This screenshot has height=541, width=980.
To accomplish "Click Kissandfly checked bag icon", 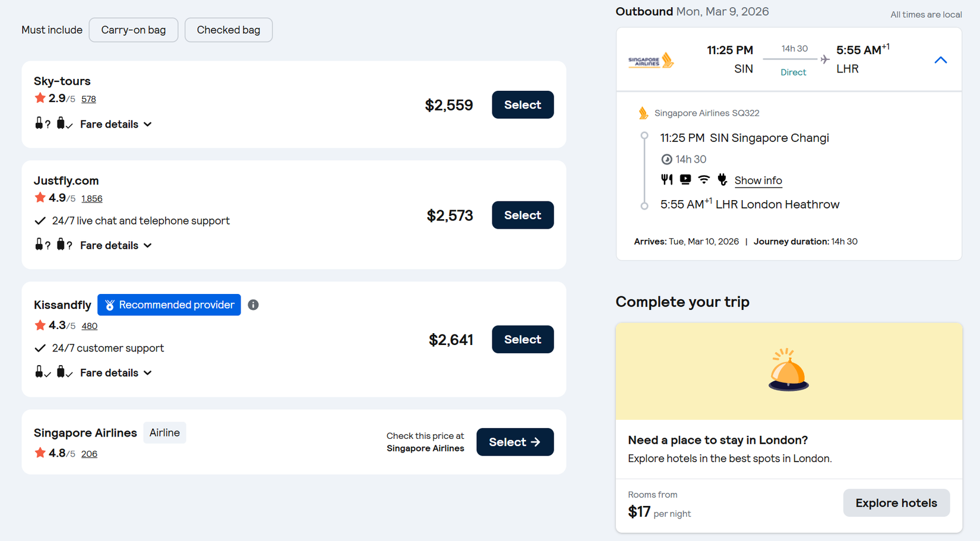I will point(61,372).
